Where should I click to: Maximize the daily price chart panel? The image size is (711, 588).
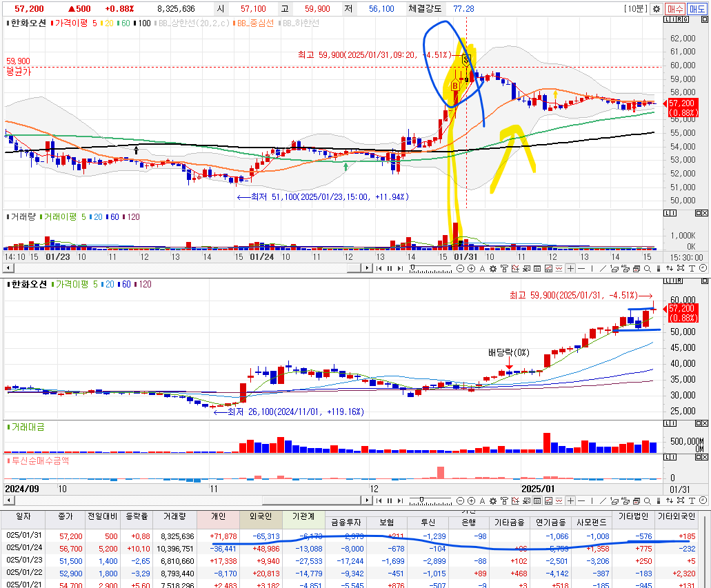click(705, 281)
